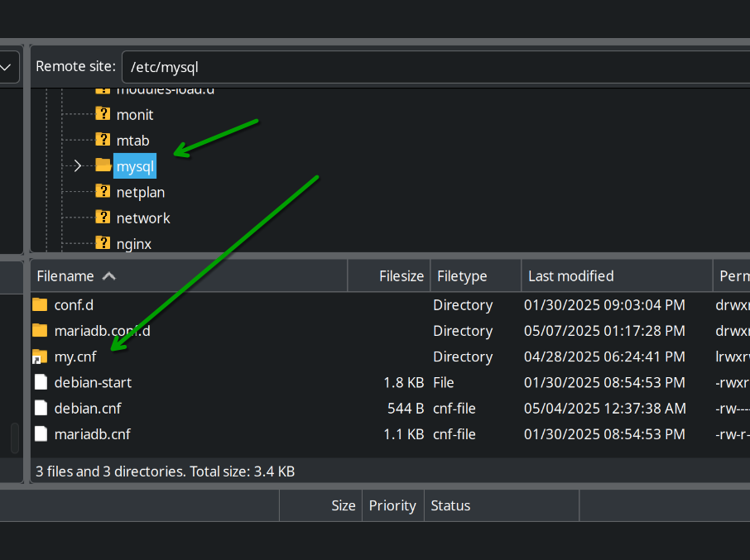The width and height of the screenshot is (750, 560).
Task: Expand the mysql tree node
Action: click(x=78, y=165)
